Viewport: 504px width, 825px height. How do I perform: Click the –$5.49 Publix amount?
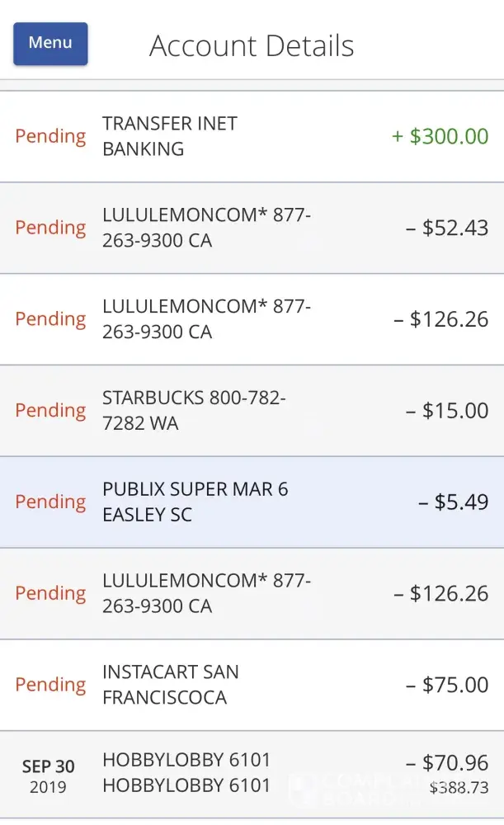point(453,502)
